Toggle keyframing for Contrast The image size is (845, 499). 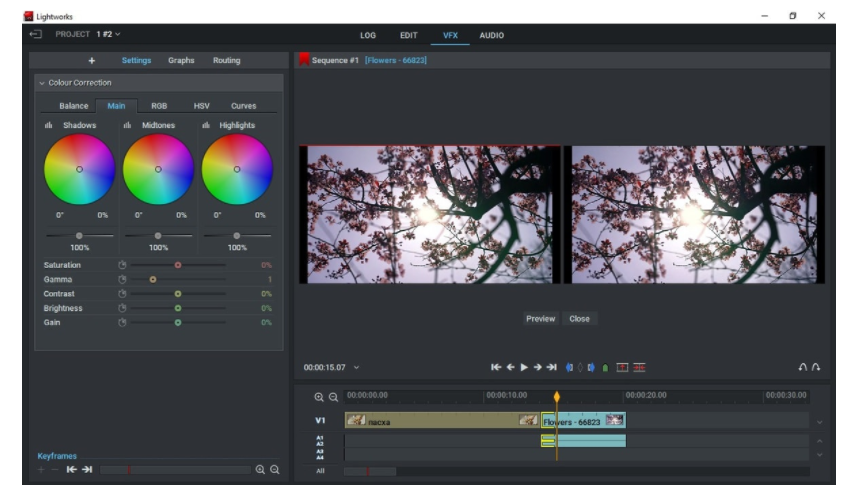point(122,294)
